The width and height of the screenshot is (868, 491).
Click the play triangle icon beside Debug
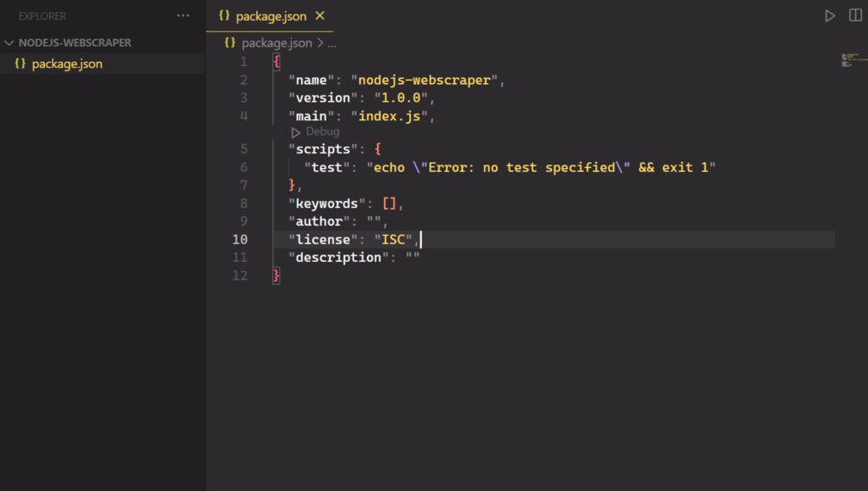point(296,132)
